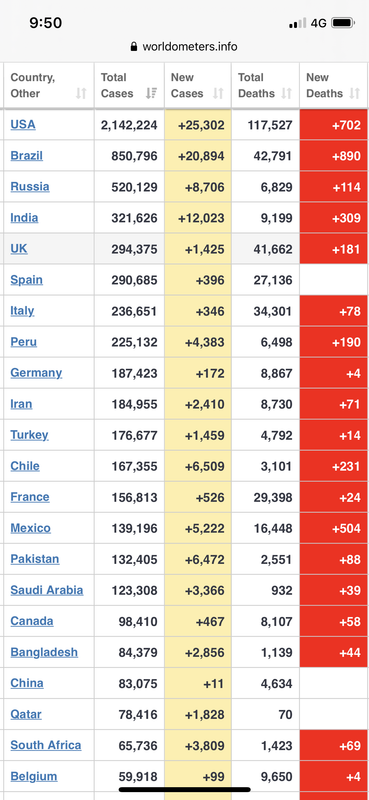Select the Bangladesh link
369x800 pixels.
(44, 653)
